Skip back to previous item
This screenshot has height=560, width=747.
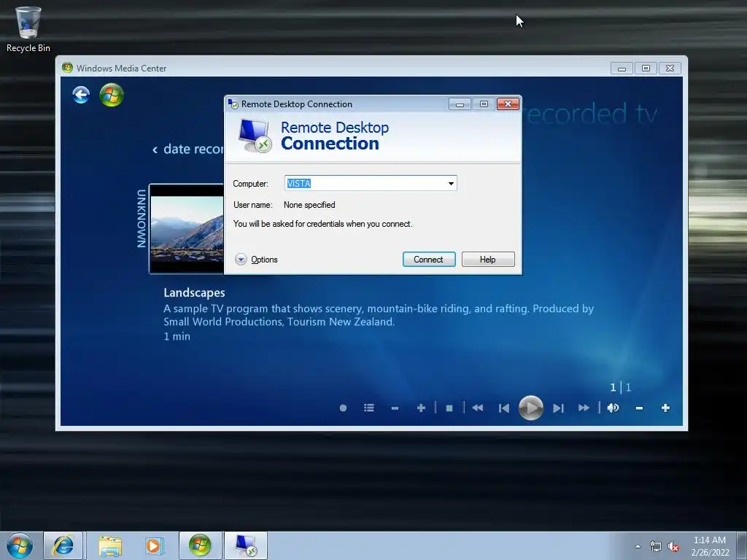[504, 408]
